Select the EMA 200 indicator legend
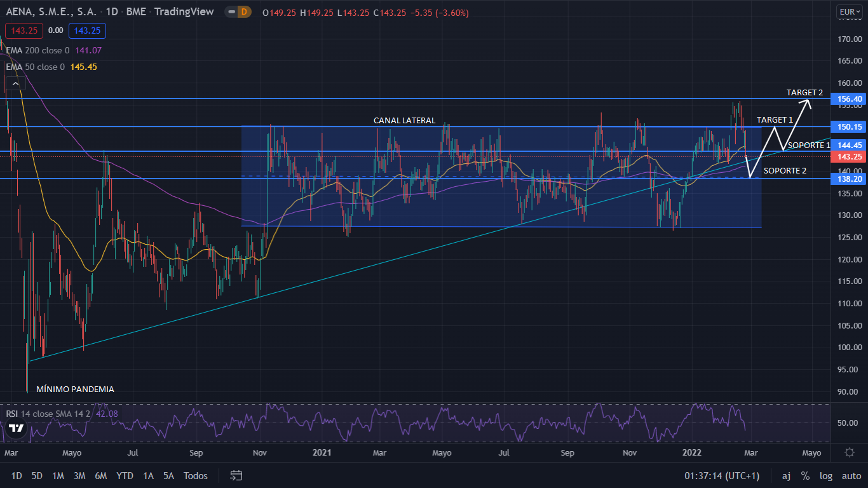 pos(53,50)
